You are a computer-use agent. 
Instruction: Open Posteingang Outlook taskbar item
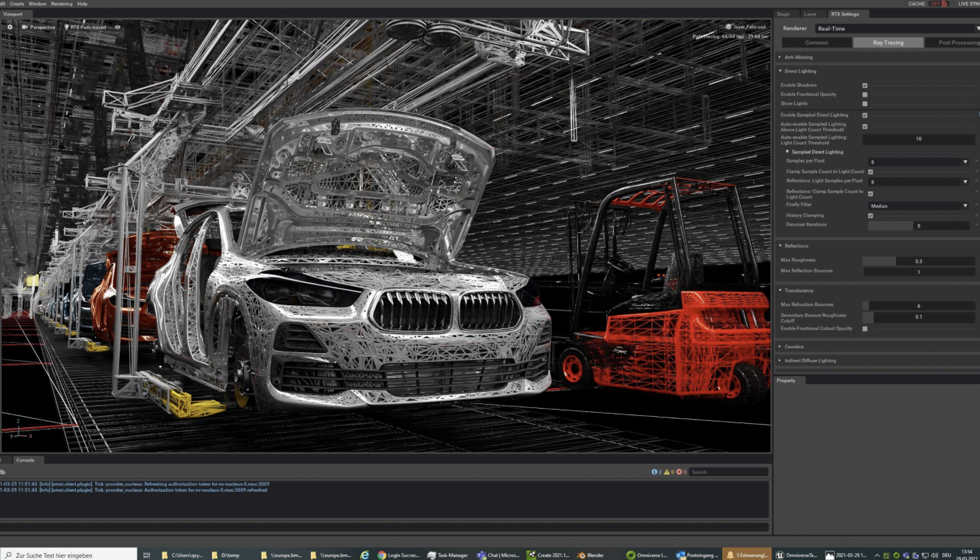(697, 555)
